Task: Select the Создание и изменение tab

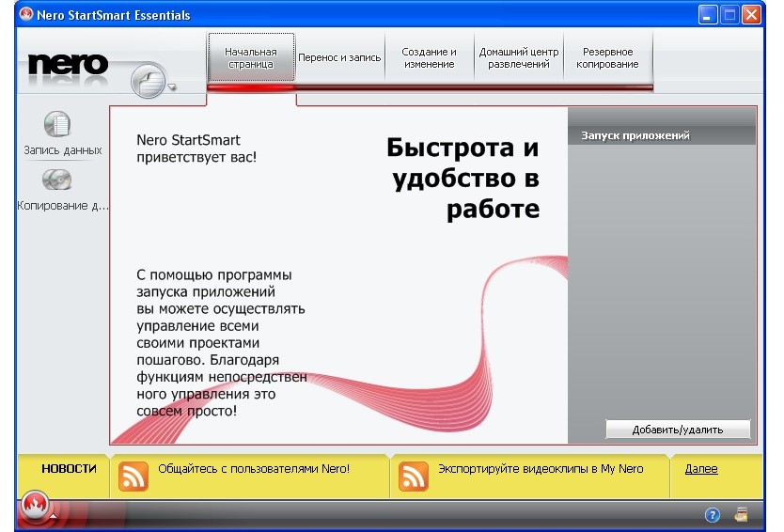Action: point(429,57)
